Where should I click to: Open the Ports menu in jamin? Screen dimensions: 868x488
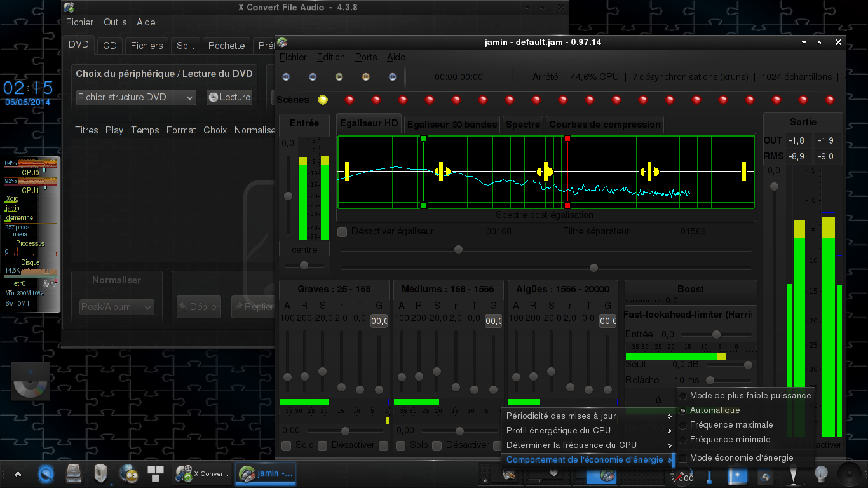pos(366,57)
